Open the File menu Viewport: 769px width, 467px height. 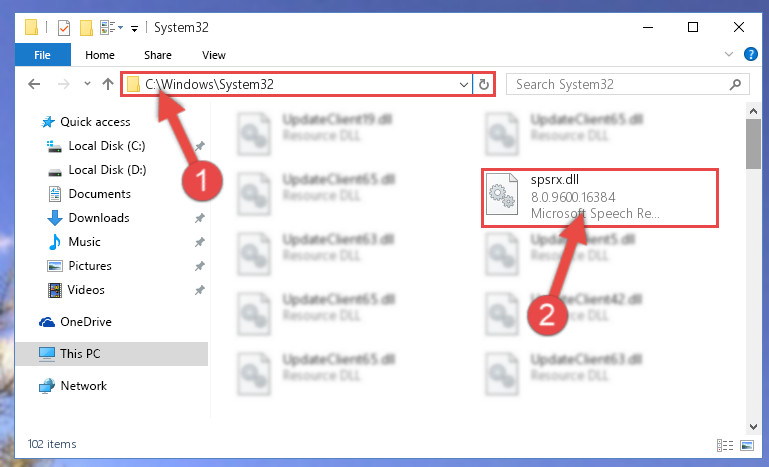[43, 55]
